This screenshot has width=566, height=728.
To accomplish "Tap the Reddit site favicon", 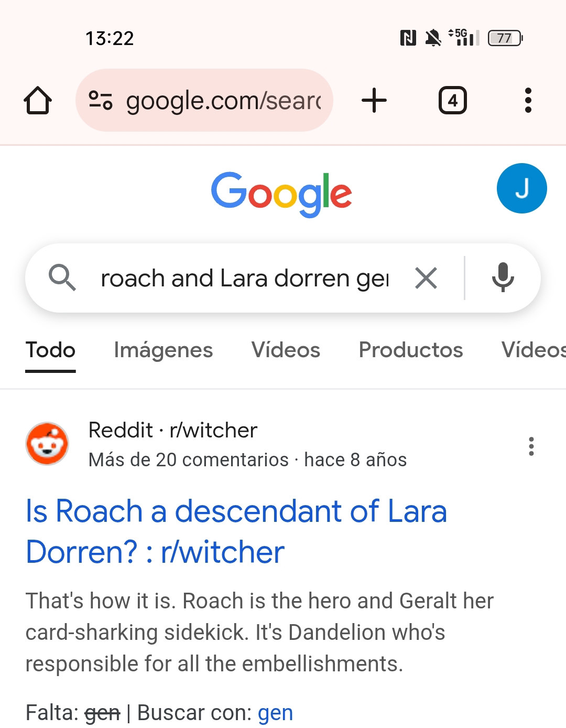I will 47,444.
